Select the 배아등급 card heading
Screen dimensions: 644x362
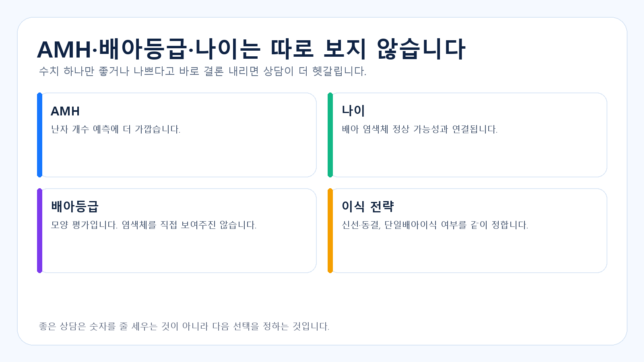click(x=74, y=206)
